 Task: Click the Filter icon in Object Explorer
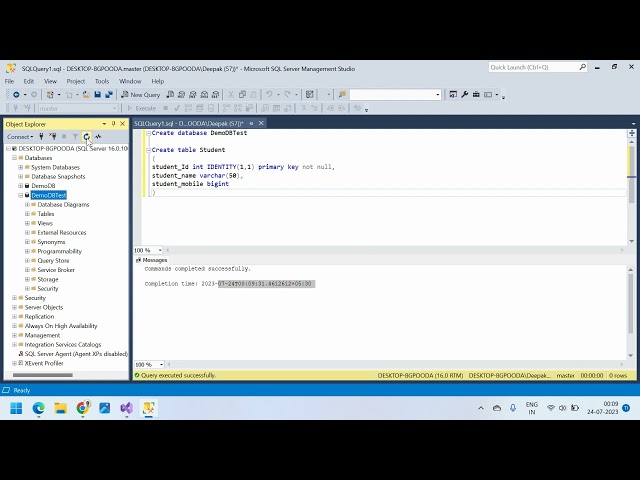coord(75,137)
